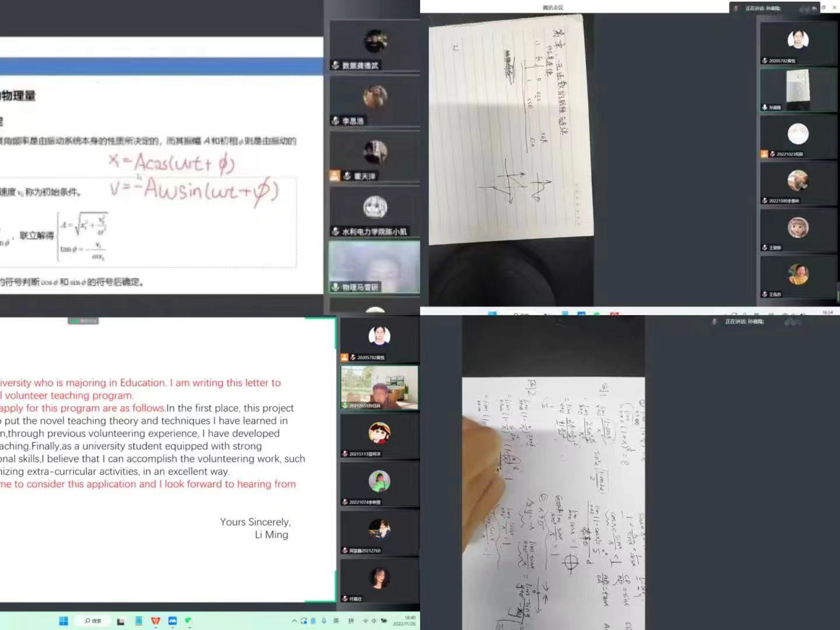Open the battery status tray icon
Screen dimensions: 840x630
pyautogui.click(x=383, y=621)
